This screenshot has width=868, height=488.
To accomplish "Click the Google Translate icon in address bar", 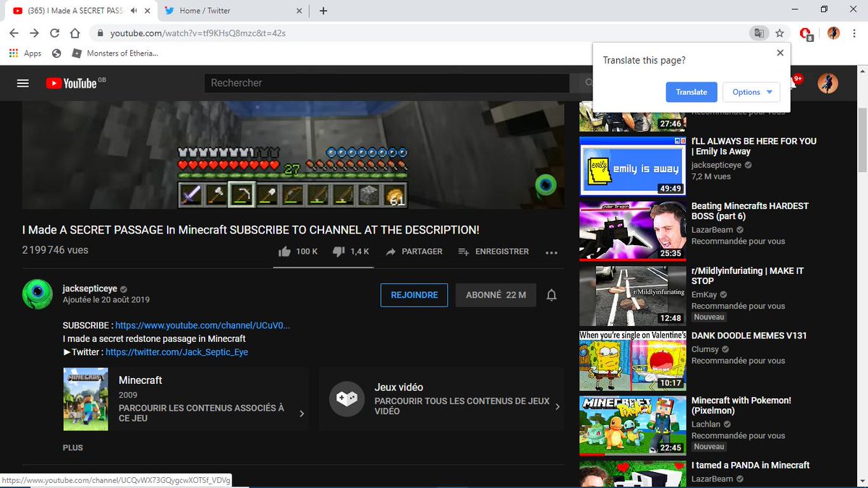I will coord(759,33).
